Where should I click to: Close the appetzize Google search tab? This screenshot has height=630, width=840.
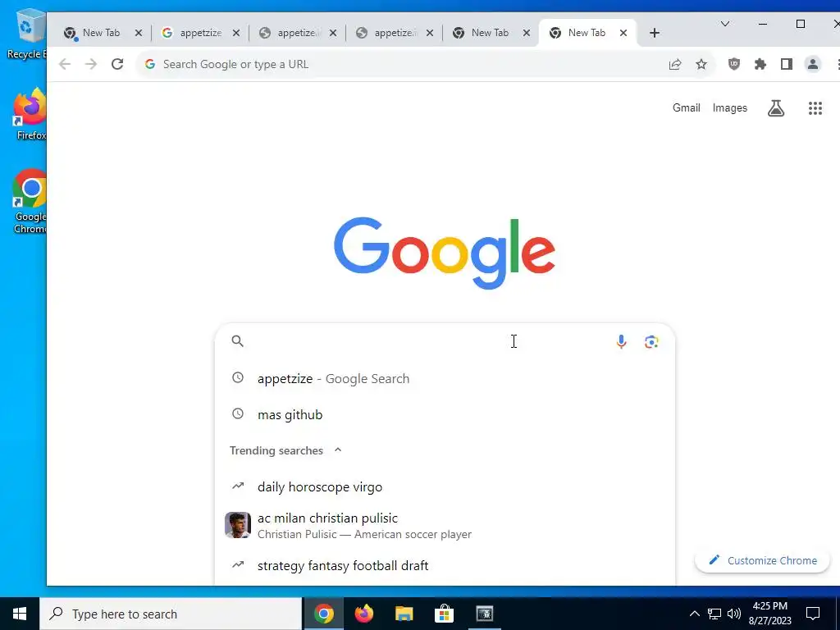tap(235, 33)
